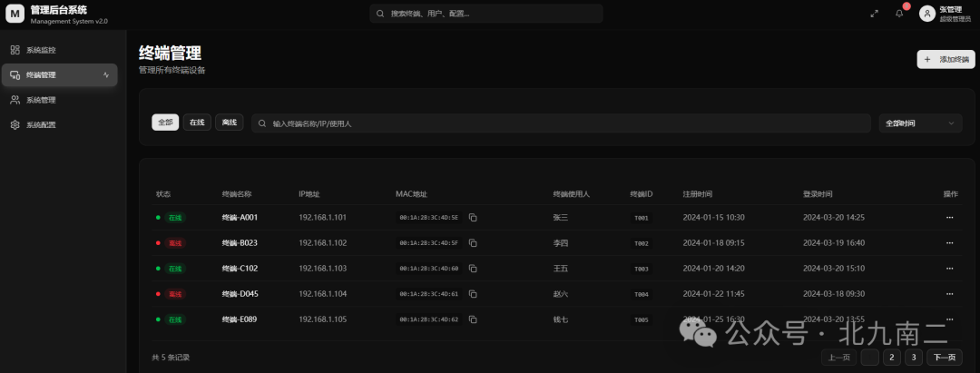Click terminal ID badge T004
Screen dimensions: 980x373
tap(642, 294)
